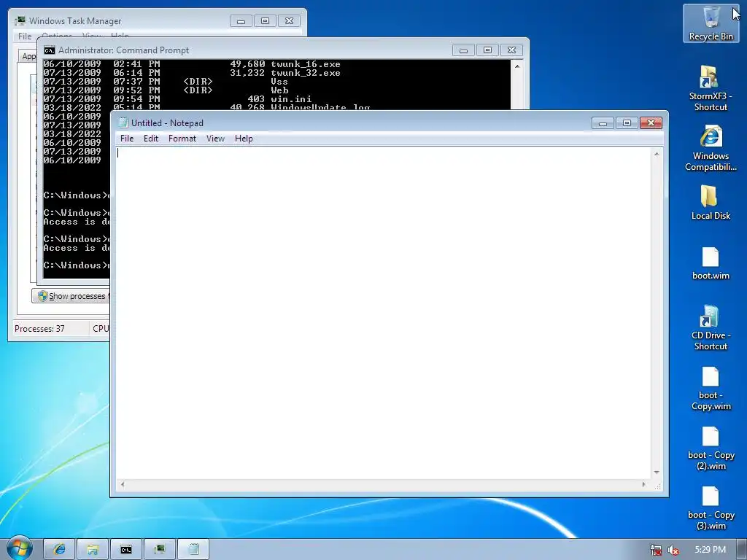The width and height of the screenshot is (747, 560).
Task: Open Task Manager's File menu
Action: click(25, 36)
